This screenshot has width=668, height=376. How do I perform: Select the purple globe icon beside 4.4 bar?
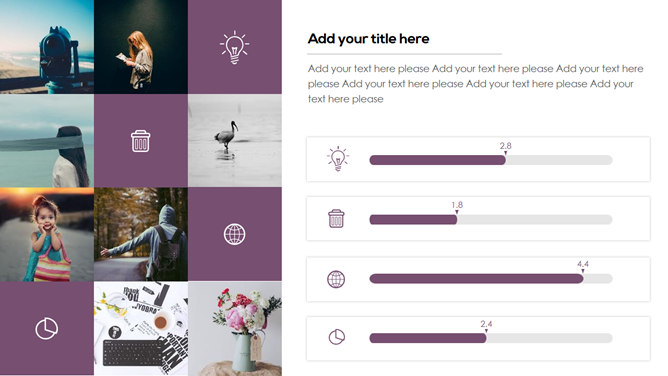click(x=336, y=279)
